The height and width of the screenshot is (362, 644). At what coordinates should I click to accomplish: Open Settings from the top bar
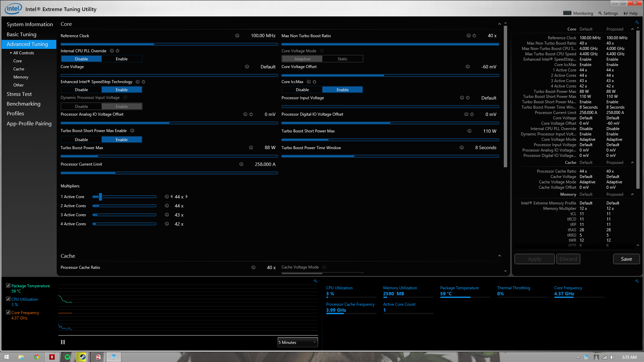608,13
